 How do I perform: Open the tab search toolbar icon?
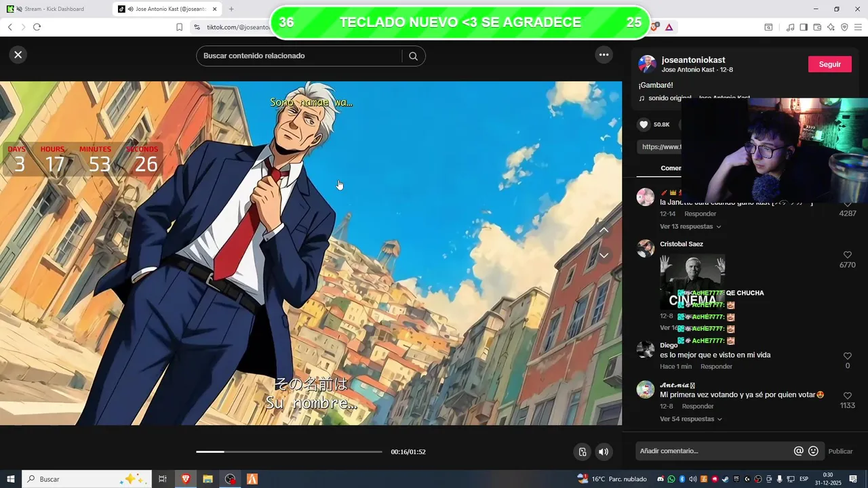tap(768, 27)
